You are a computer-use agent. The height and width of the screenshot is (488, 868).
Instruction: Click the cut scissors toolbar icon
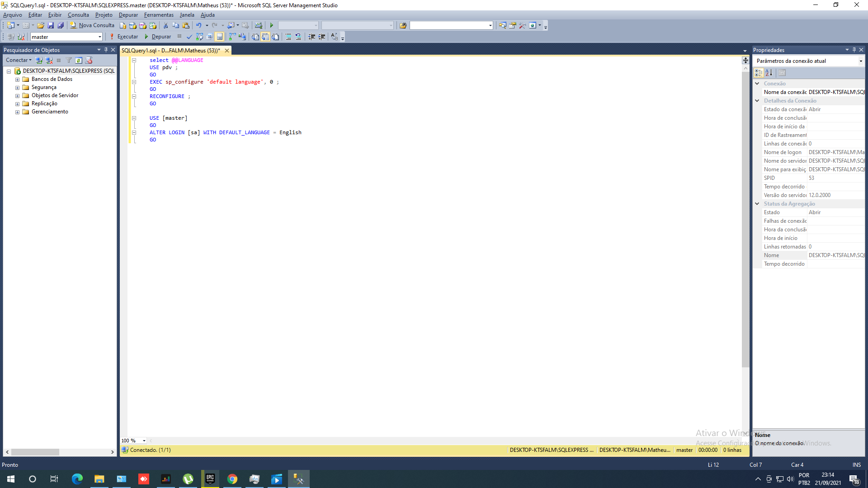pyautogui.click(x=166, y=25)
